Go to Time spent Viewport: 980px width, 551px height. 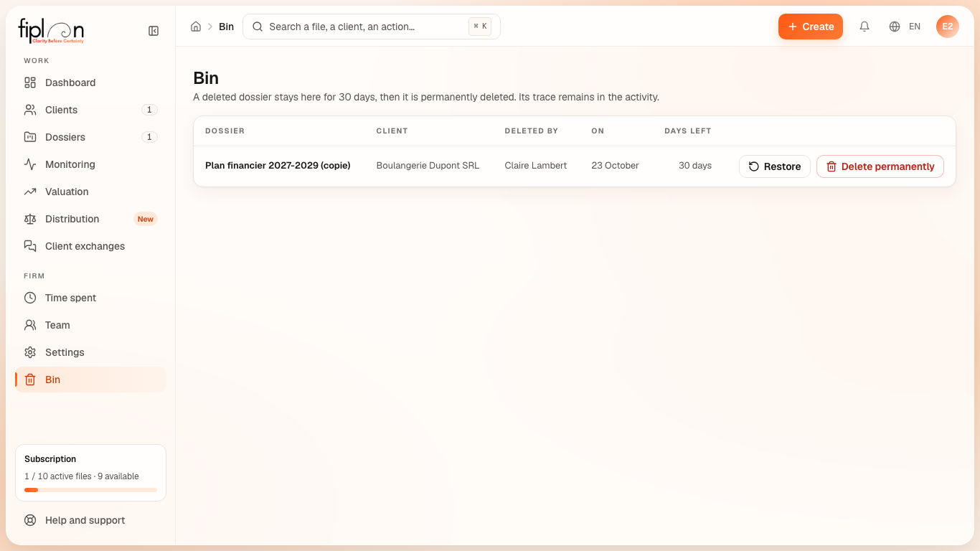click(x=90, y=298)
